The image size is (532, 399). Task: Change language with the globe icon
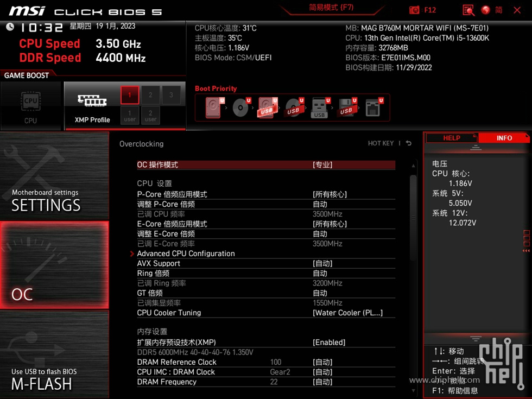pyautogui.click(x=485, y=10)
